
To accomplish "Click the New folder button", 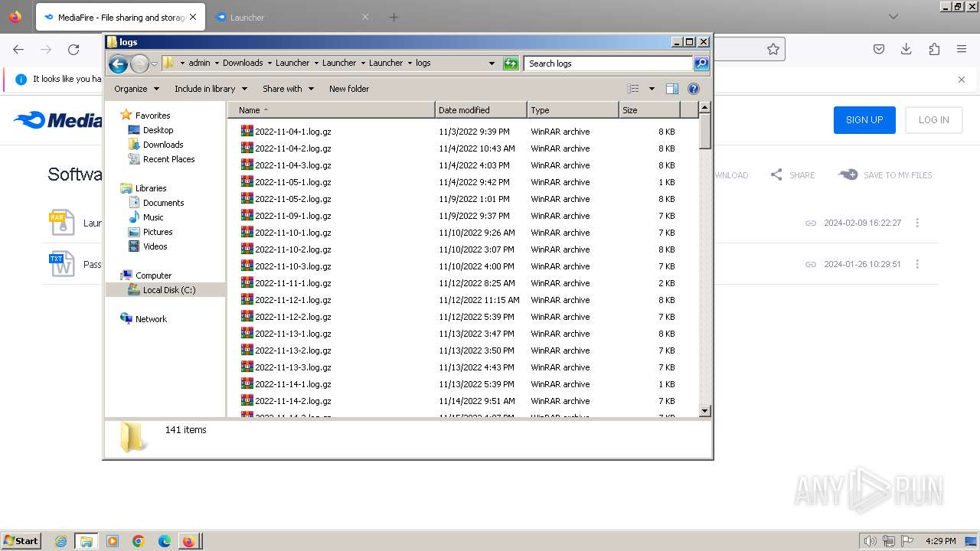I will tap(349, 89).
